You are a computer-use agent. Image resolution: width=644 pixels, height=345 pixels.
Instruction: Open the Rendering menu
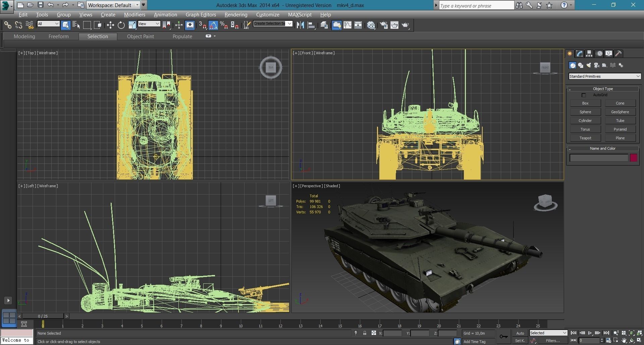point(236,15)
